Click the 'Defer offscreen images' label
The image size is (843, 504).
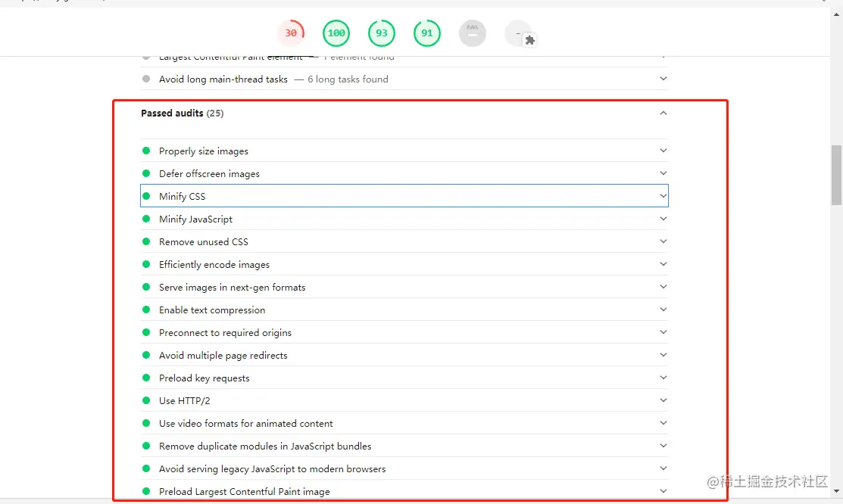(209, 173)
